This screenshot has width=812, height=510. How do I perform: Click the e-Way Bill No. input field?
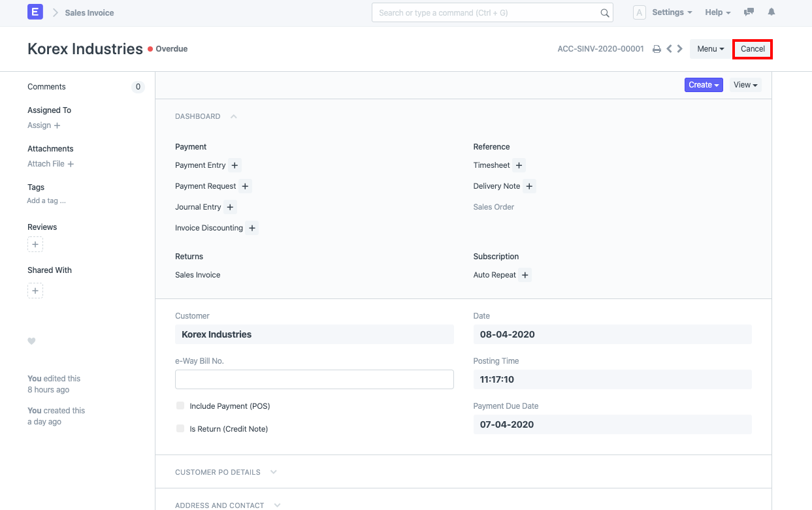point(314,379)
